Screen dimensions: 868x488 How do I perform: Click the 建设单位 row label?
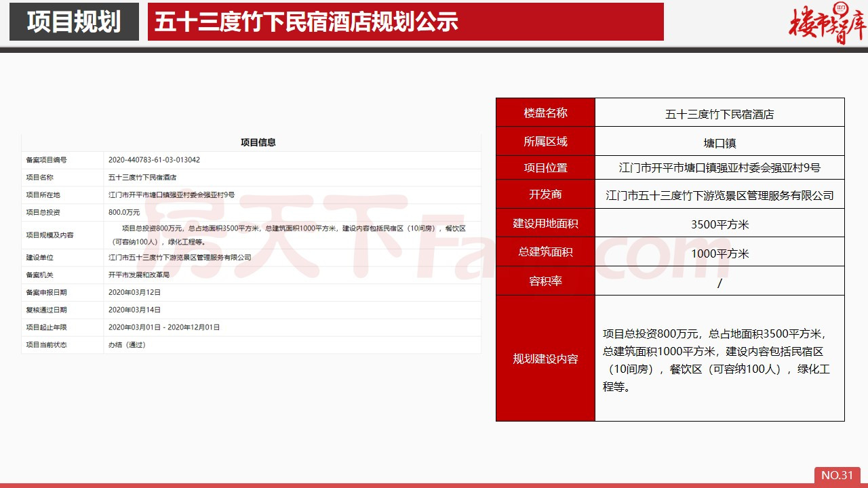39,258
